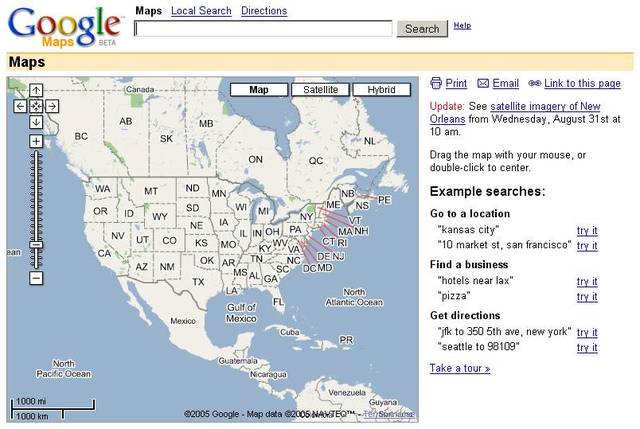
Task: Click Link to this page
Action: click(582, 83)
